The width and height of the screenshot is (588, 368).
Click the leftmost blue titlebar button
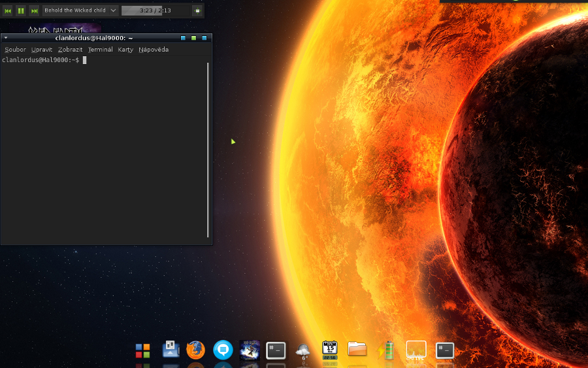183,38
